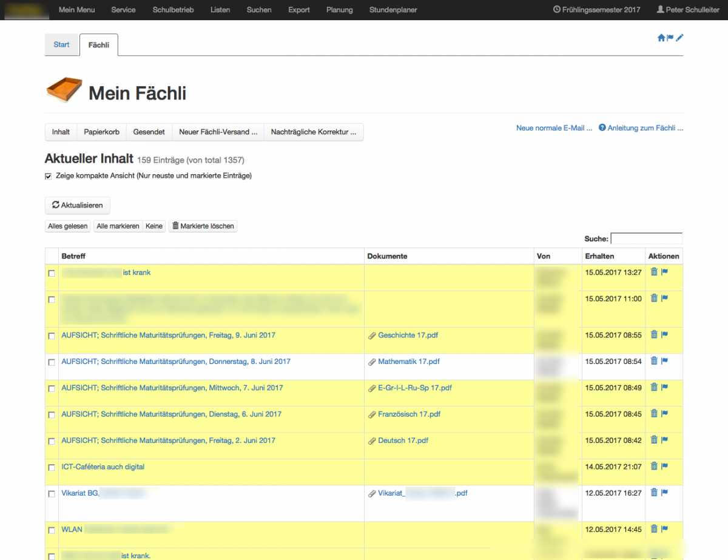Click the 'Markierte löschen' button

pyautogui.click(x=203, y=226)
